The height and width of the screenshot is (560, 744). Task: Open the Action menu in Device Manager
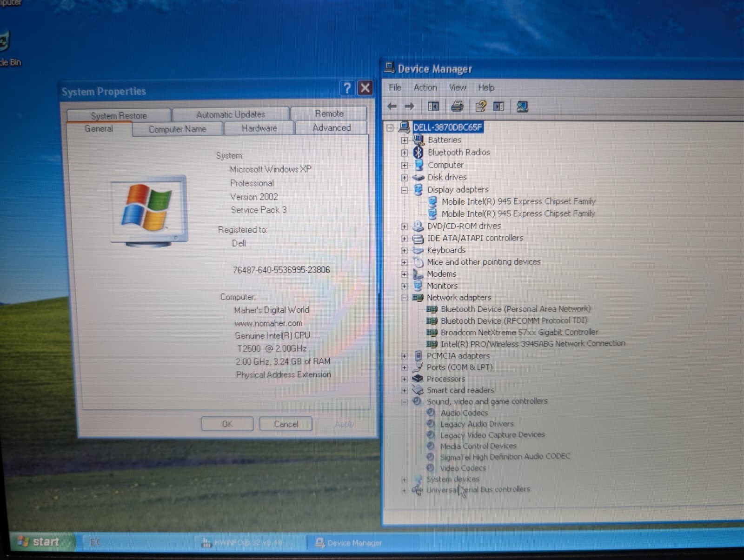[425, 87]
